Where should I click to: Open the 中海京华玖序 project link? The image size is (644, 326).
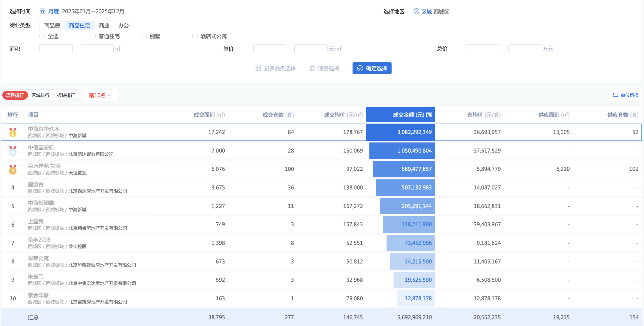point(43,129)
